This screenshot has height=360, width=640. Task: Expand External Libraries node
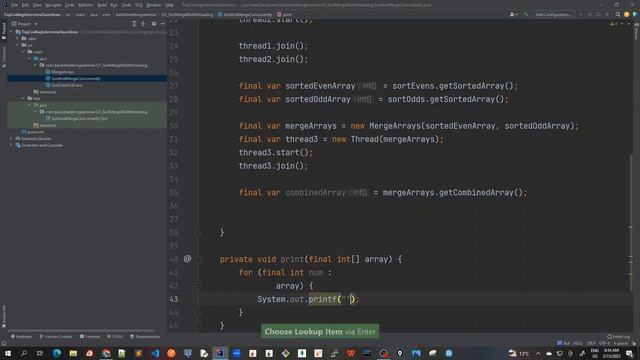(x=11, y=138)
